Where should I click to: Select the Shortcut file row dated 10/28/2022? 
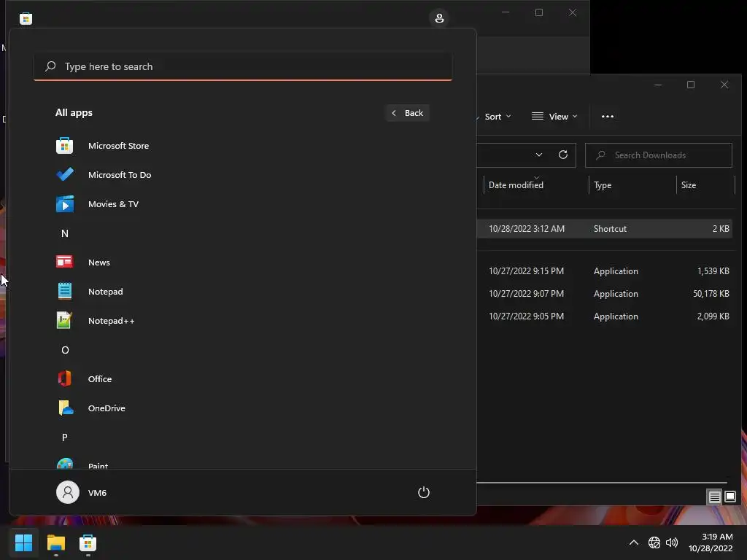pyautogui.click(x=605, y=228)
